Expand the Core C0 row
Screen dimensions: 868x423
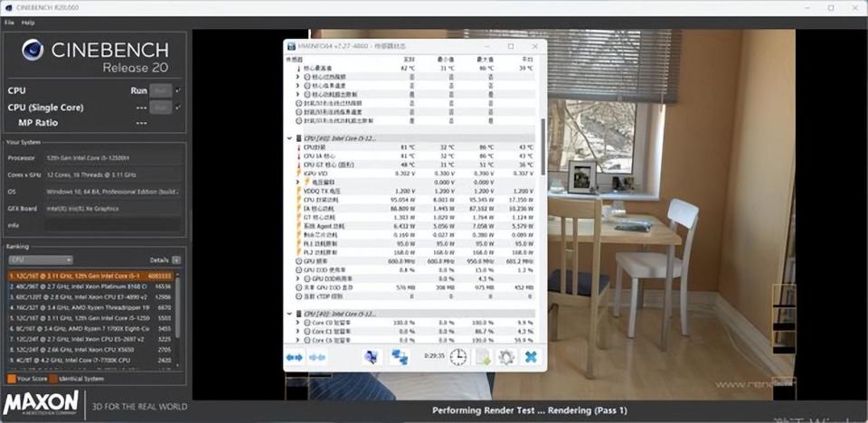point(298,323)
